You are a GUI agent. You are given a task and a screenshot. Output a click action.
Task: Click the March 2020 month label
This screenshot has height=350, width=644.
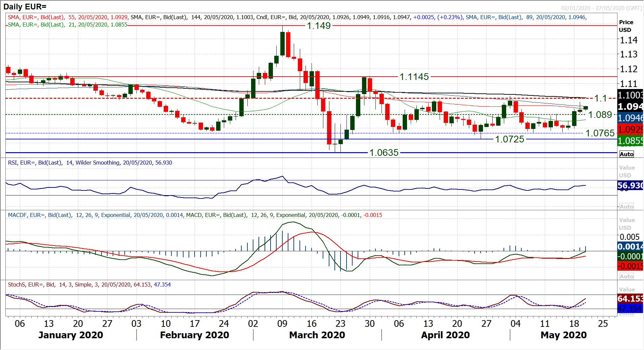tap(317, 335)
